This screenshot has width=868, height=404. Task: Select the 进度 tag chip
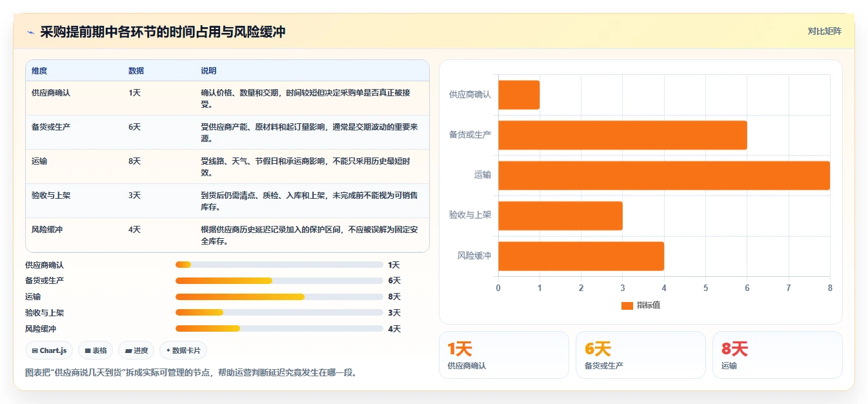[x=136, y=350]
